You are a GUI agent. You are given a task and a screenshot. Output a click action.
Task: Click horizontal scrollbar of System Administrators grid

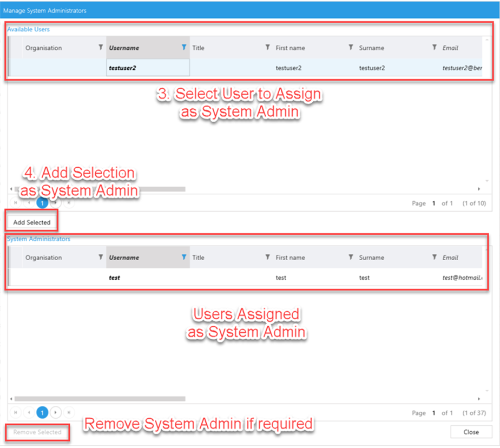click(100, 399)
